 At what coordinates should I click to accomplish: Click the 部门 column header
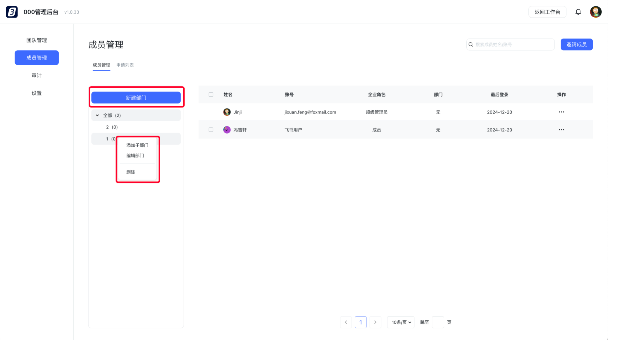[438, 95]
